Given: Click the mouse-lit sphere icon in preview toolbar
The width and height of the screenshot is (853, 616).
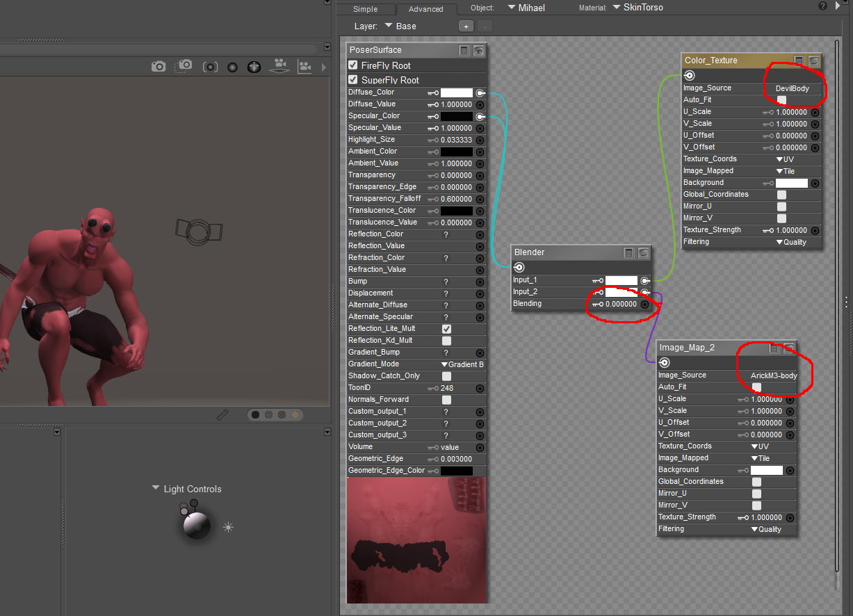Looking at the screenshot, I should point(254,67).
